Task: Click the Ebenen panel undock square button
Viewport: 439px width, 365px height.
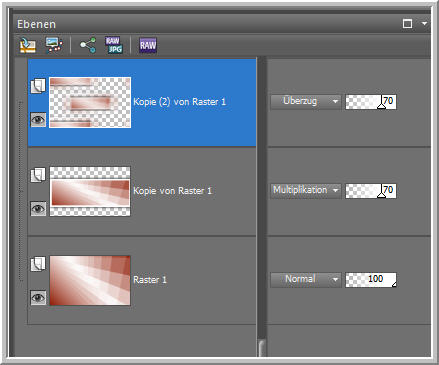Action: coord(407,24)
